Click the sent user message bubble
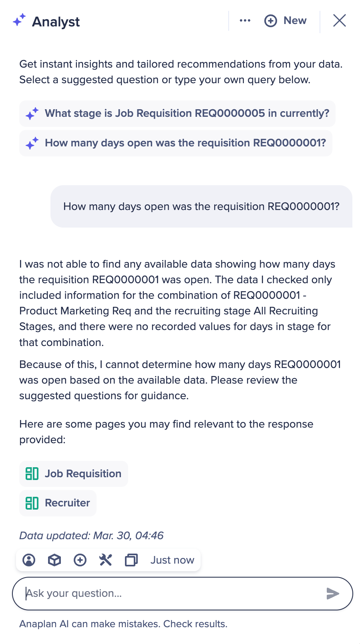The image size is (360, 644). (x=201, y=206)
